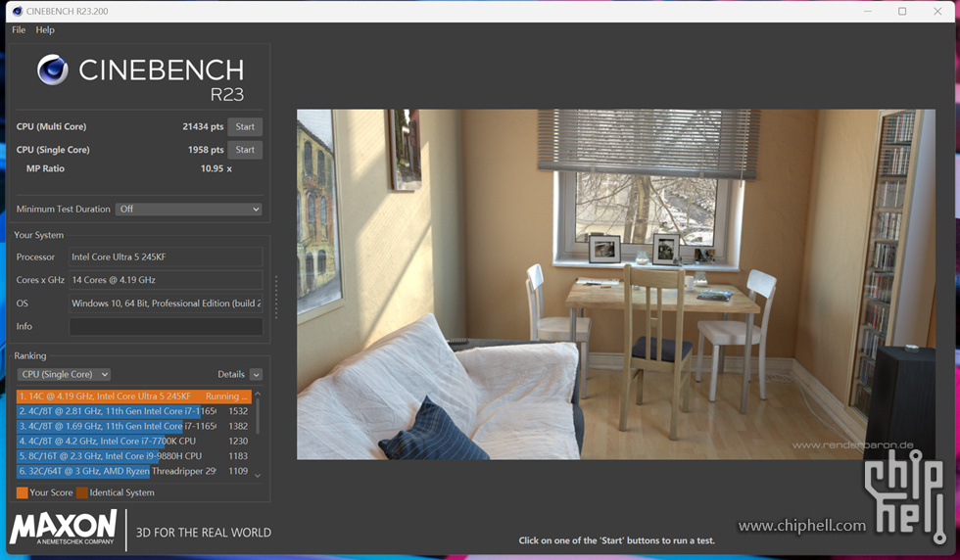Select ranking row 6 AMD Ryzen Threadripper
Screen dimensions: 960x560
[x=134, y=471]
